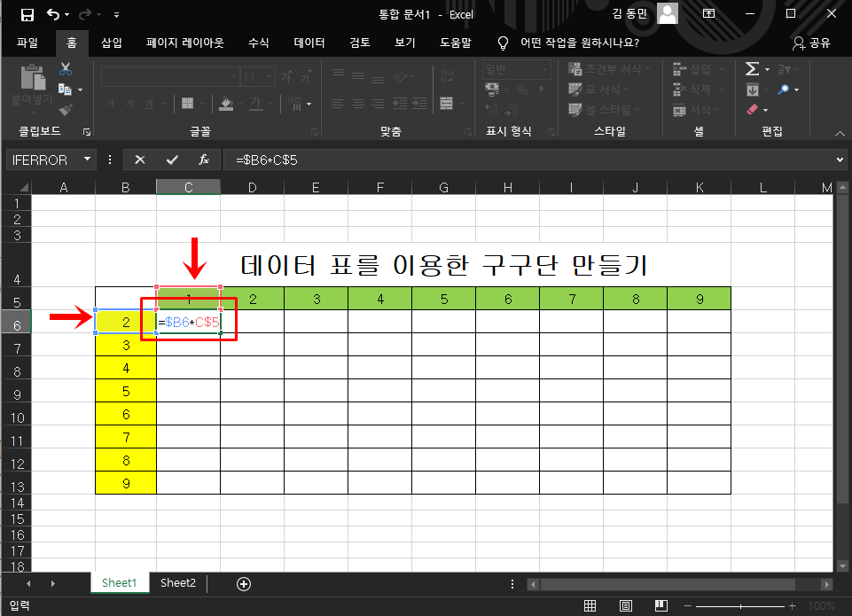This screenshot has height=616, width=852.
Task: Switch to the 페이지 레이아웃 tab
Action: [x=184, y=43]
